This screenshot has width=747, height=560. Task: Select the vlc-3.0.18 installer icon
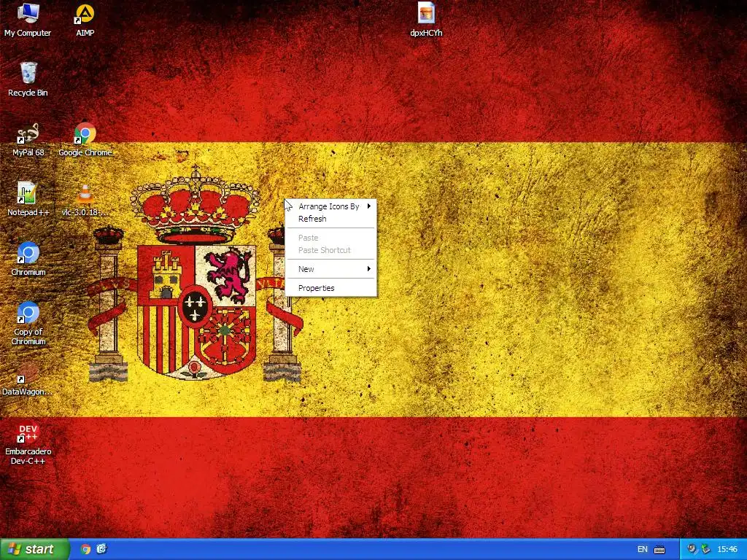tap(85, 199)
